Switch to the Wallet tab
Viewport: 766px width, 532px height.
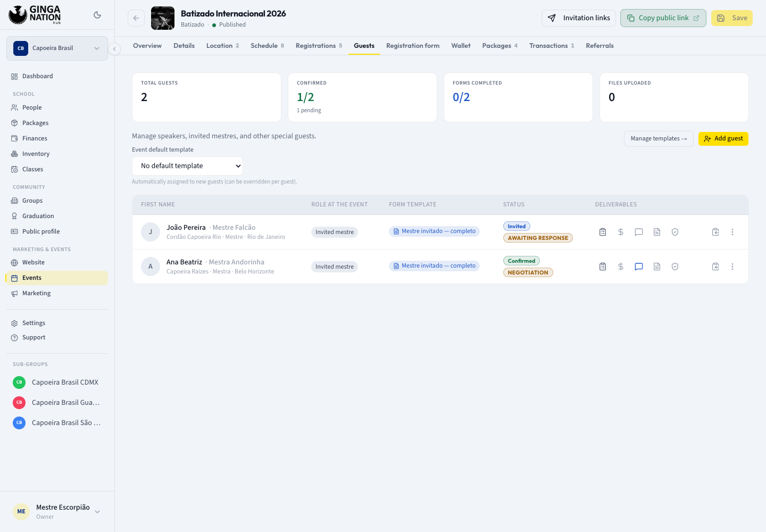point(461,46)
